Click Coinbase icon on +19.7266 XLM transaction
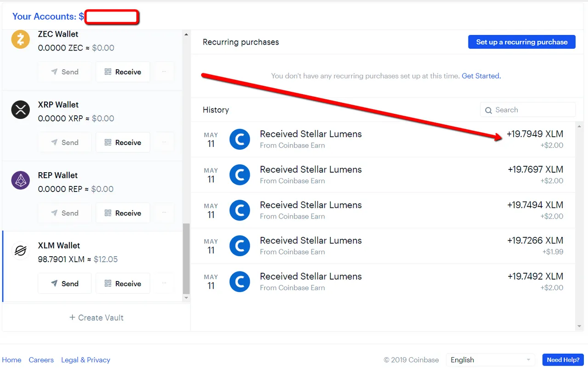 (240, 246)
